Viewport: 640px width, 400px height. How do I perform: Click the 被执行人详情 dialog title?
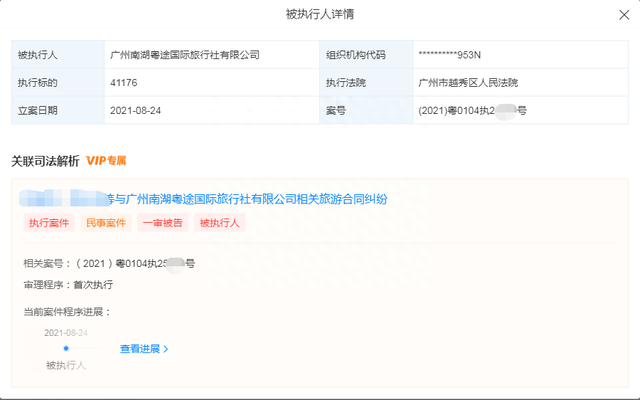(320, 14)
